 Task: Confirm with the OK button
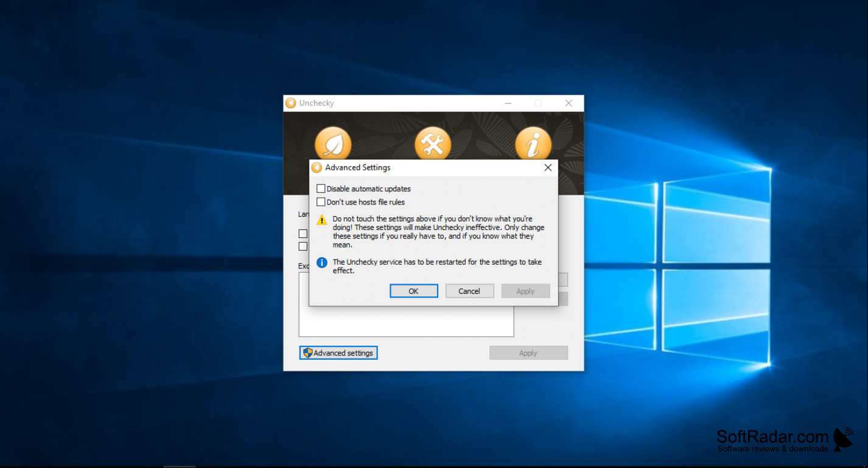414,291
